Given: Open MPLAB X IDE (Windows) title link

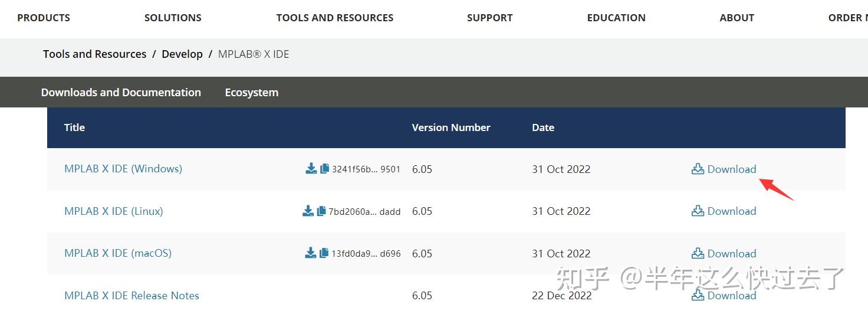Looking at the screenshot, I should click(x=123, y=169).
